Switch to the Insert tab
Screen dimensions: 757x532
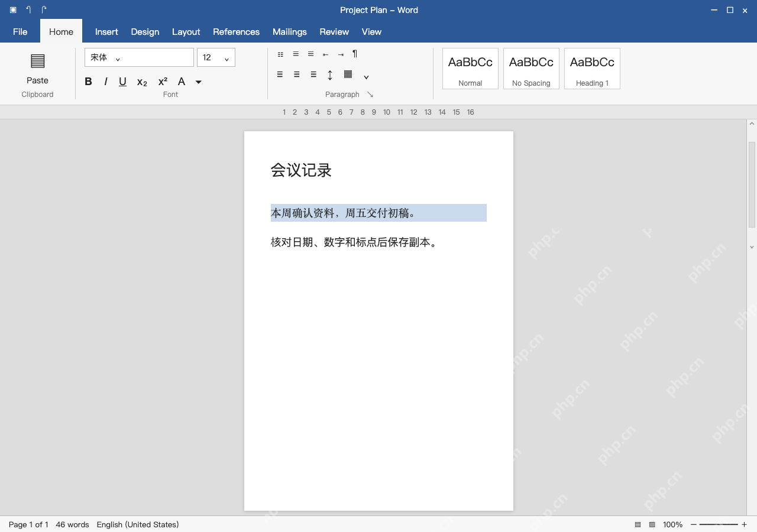(x=106, y=32)
